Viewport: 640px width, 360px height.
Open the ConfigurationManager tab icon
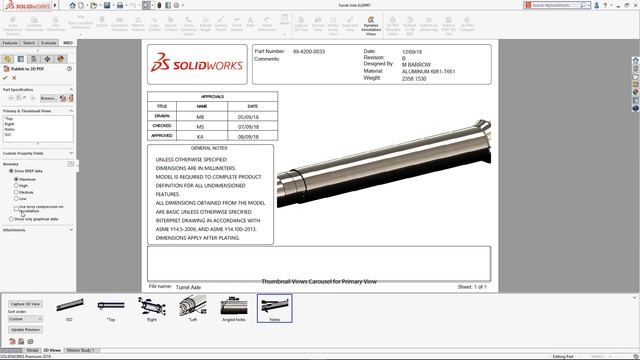(x=34, y=59)
